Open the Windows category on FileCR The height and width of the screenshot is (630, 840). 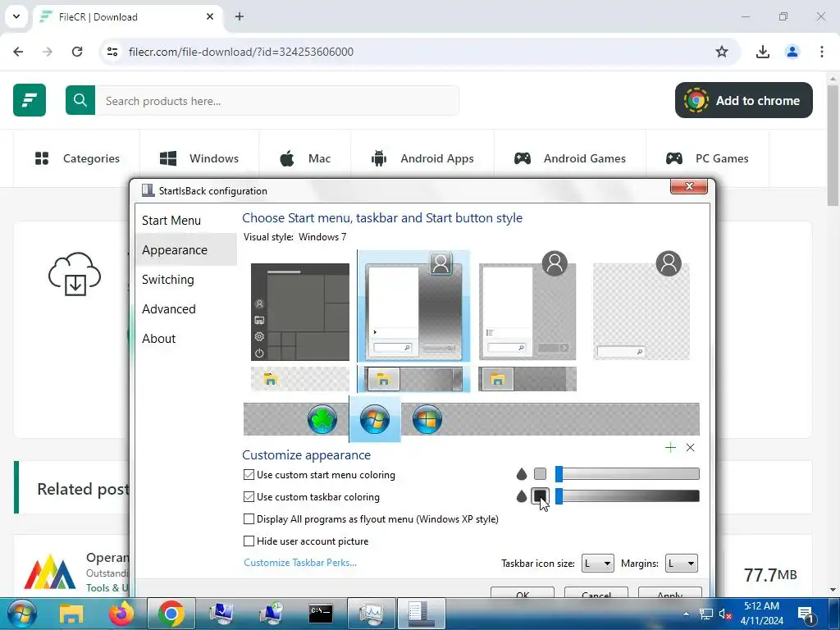199,158
